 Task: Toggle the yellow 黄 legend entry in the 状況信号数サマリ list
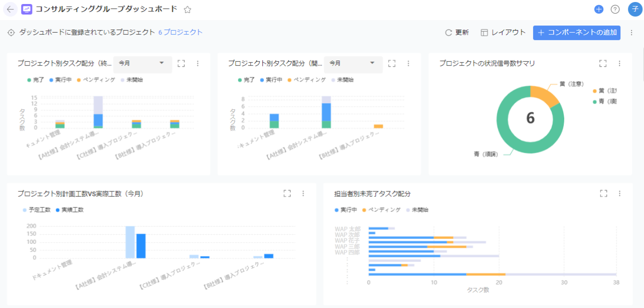604,91
